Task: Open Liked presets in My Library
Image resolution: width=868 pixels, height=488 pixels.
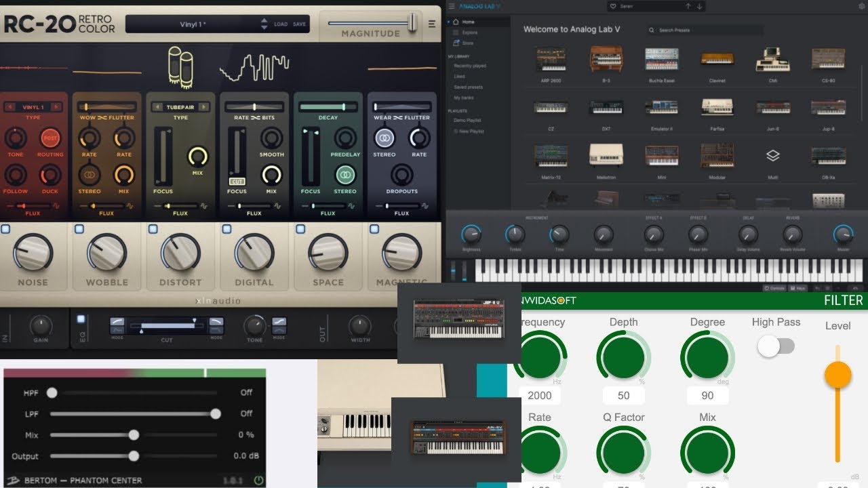Action: click(459, 77)
